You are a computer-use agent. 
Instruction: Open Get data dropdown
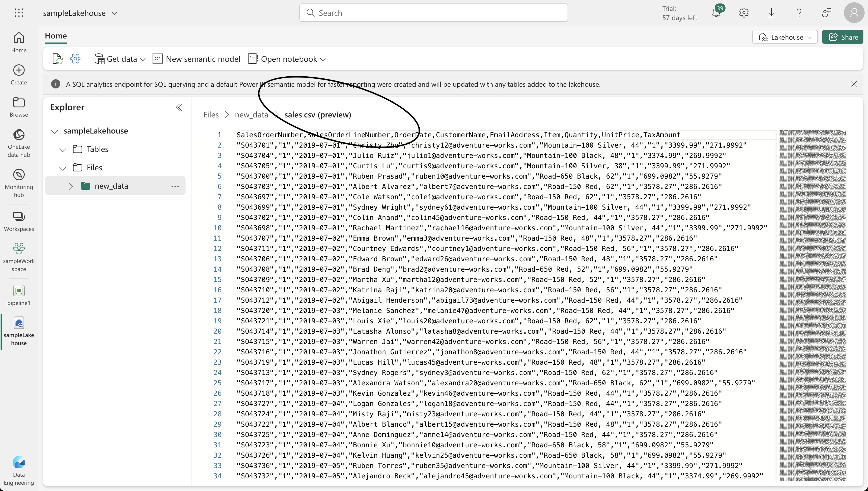click(120, 59)
